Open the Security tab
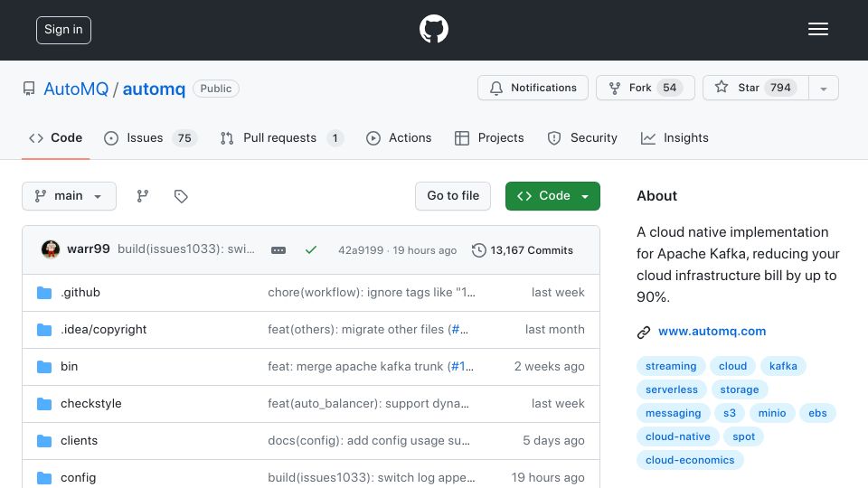This screenshot has height=488, width=868. [x=581, y=137]
